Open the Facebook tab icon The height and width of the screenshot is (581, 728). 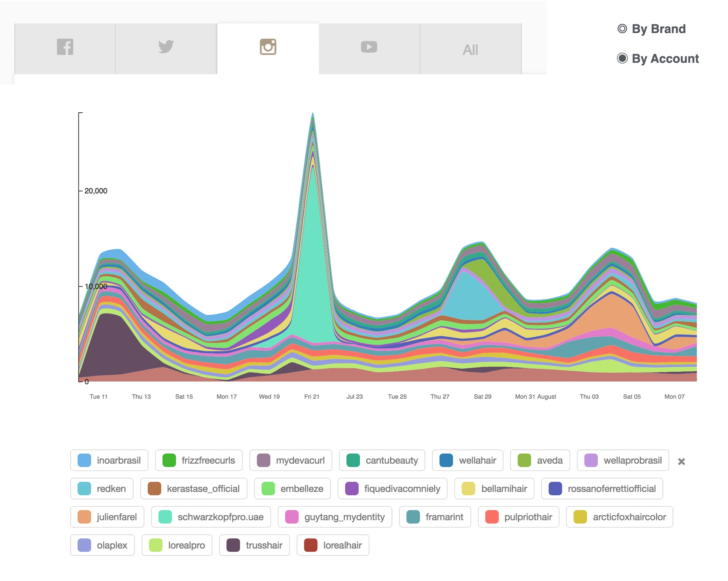65,47
